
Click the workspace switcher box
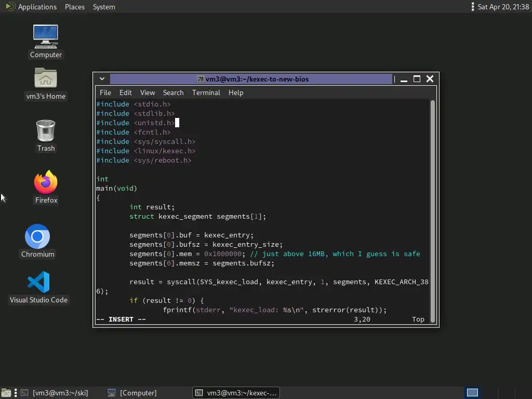[472, 393]
